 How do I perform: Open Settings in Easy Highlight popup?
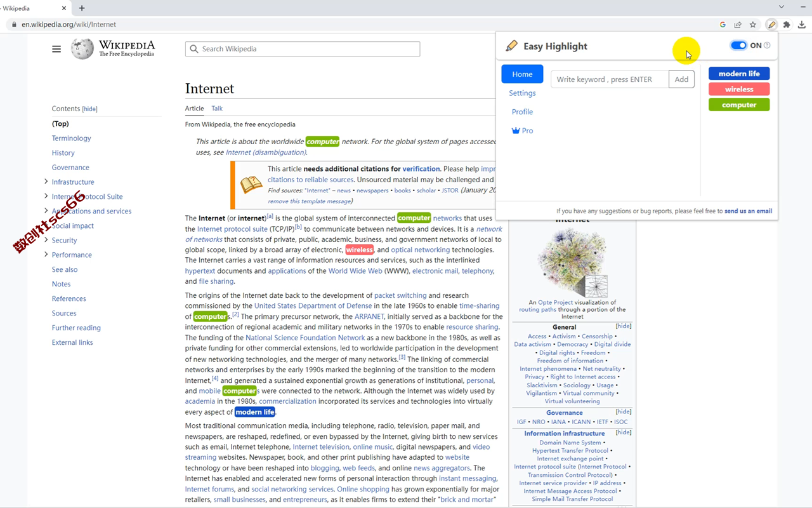pos(522,93)
